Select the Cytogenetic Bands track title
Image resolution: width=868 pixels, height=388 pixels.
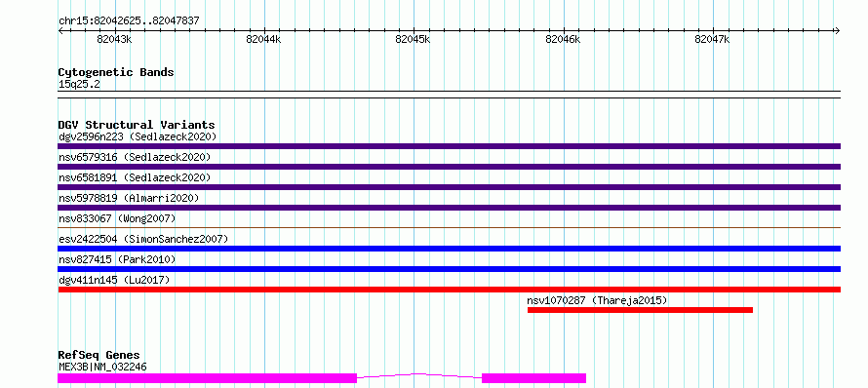click(116, 72)
